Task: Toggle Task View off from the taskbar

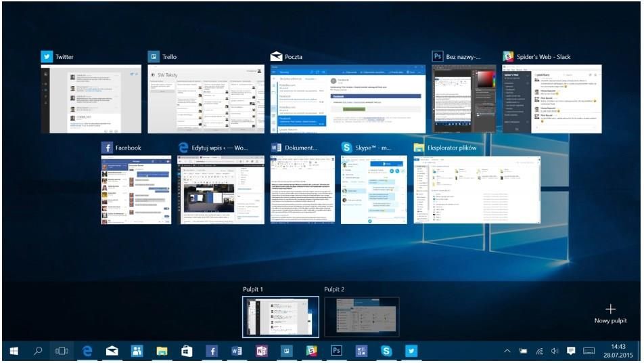Action: click(62, 351)
